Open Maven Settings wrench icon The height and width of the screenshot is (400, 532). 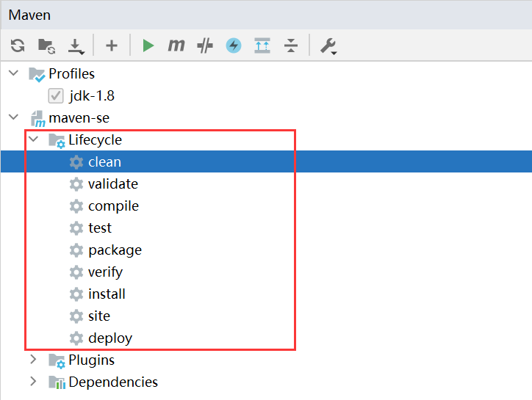point(328,46)
